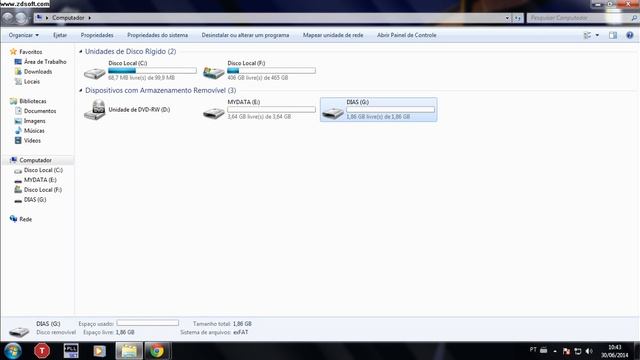Screen dimensions: 640x360
Task: Open Vídeos library in the sidebar
Action: pos(32,140)
